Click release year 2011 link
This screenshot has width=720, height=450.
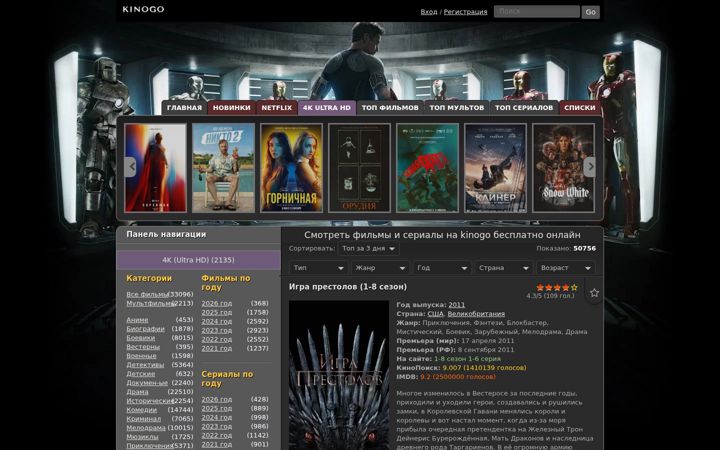pyautogui.click(x=456, y=305)
